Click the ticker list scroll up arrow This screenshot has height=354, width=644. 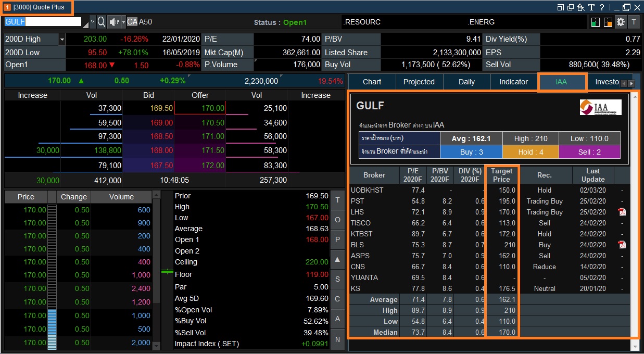point(156,195)
